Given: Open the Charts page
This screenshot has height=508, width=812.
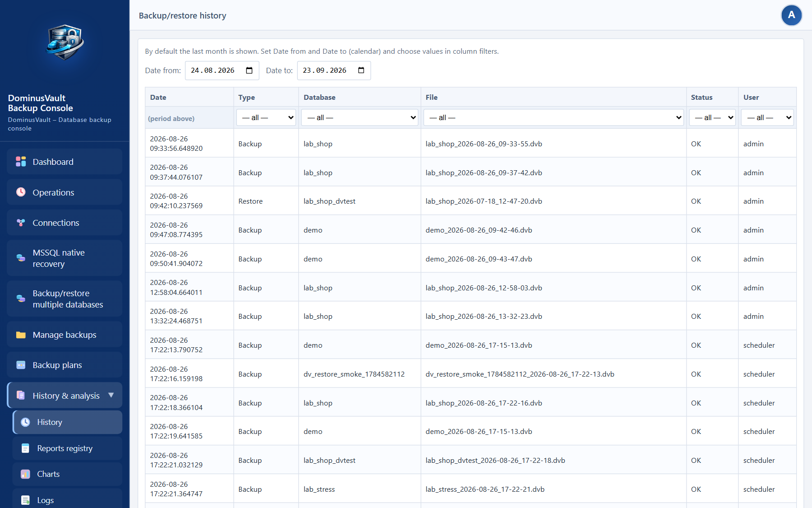Looking at the screenshot, I should point(67,474).
